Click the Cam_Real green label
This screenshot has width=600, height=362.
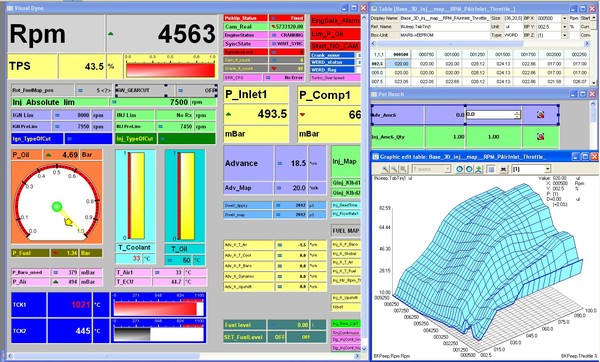coord(246,27)
